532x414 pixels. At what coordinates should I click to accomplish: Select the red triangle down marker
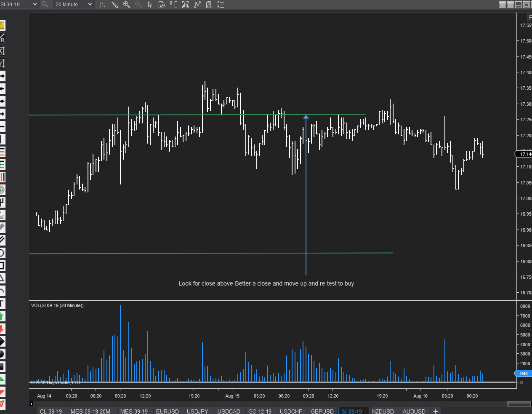pos(2,392)
